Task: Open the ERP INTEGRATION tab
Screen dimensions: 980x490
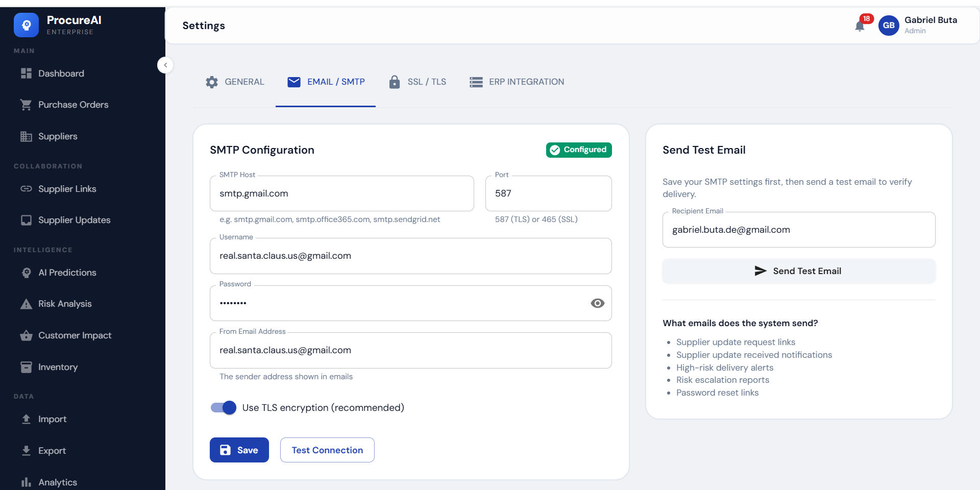Action: point(526,82)
